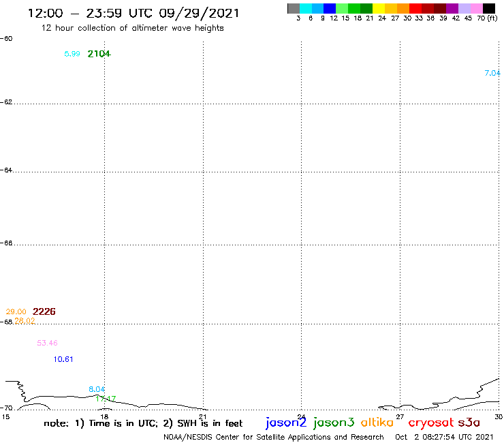Click the black swatch ending the scale
504x443 pixels.
(489, 8)
